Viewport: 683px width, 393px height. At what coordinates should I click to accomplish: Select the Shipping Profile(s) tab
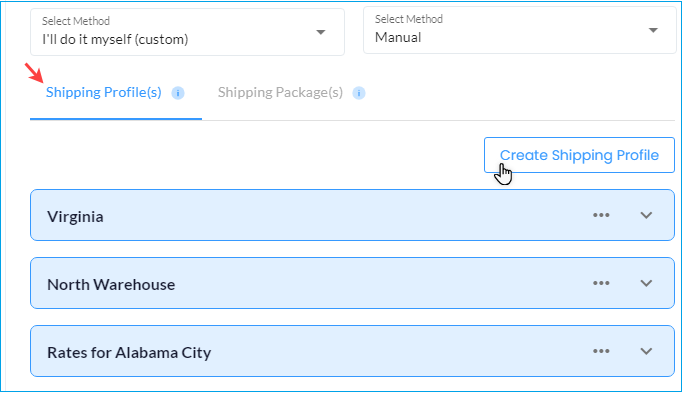(x=104, y=92)
